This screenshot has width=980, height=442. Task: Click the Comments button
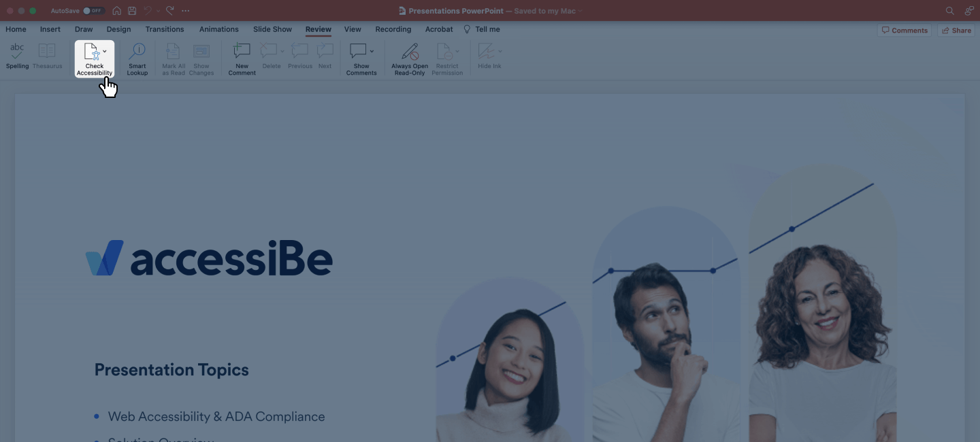(904, 30)
